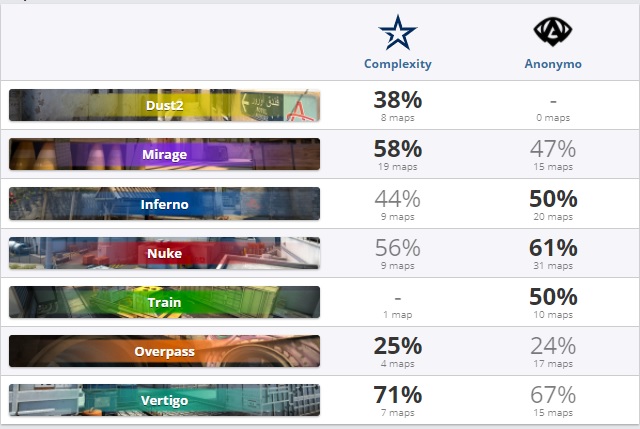The image size is (640, 429).
Task: Select the Dust2 map banner
Action: tap(164, 105)
